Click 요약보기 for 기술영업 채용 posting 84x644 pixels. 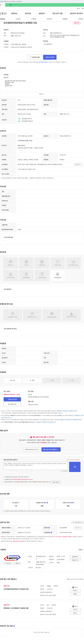click(x=75, y=609)
